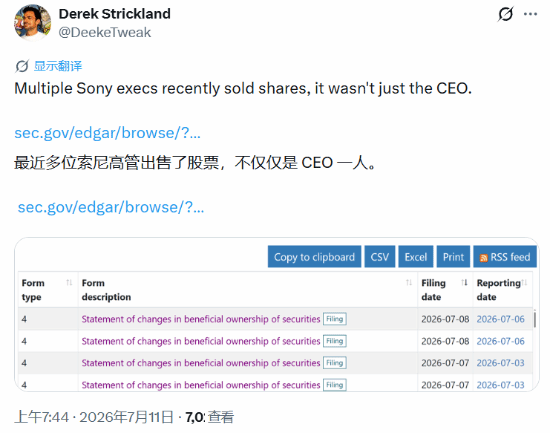550x433 pixels.
Task: Click the CSV export button
Action: 380,257
